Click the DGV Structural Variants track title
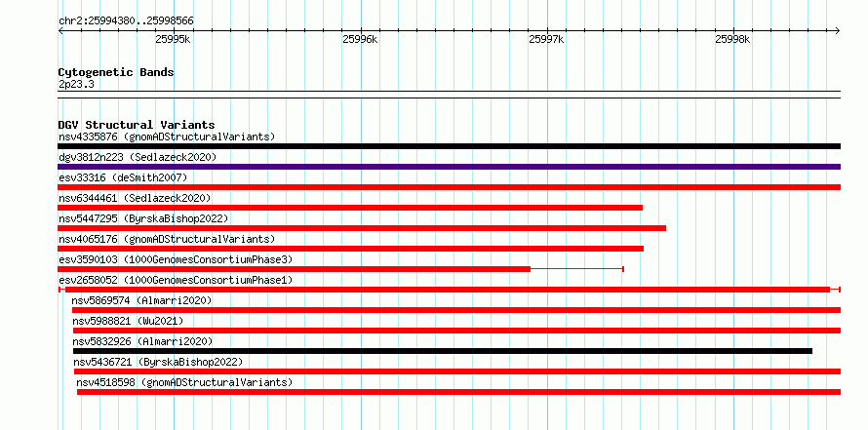 [x=137, y=125]
